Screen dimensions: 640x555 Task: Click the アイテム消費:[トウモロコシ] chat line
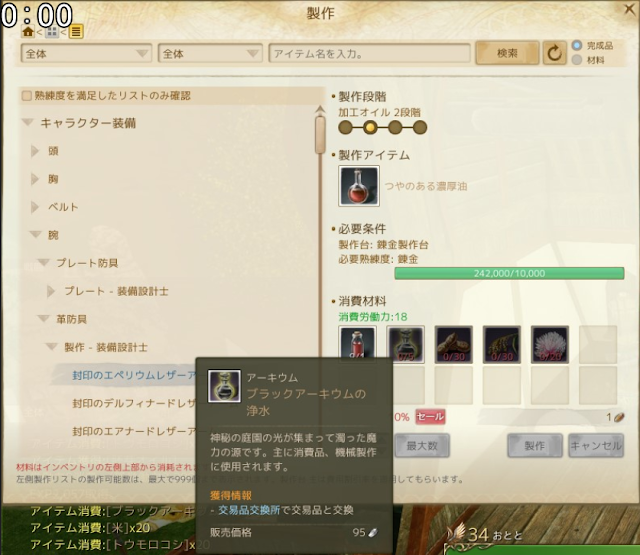(x=120, y=545)
